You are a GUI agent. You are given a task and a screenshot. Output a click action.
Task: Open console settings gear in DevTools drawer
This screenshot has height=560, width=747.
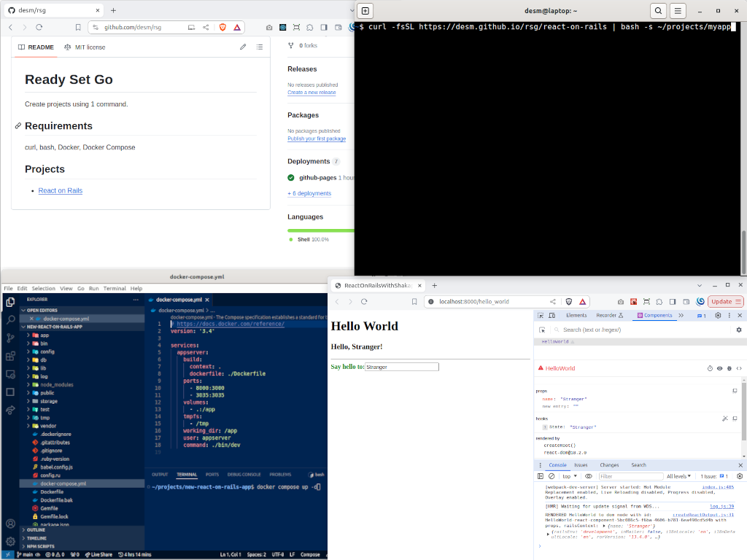(740, 476)
